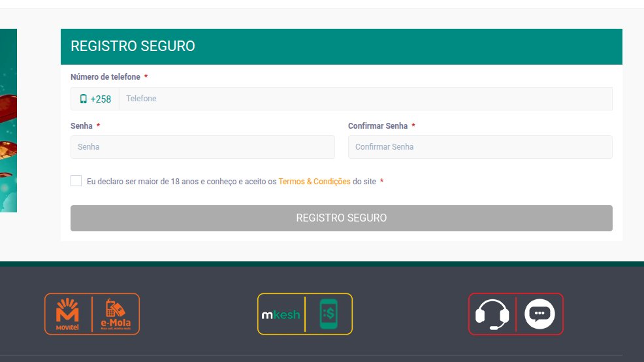The width and height of the screenshot is (644, 362).
Task: Click the phone icon beside +258
Action: (84, 99)
